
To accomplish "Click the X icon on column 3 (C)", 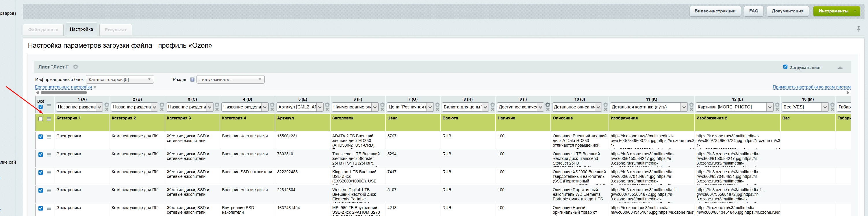I will [x=217, y=109].
